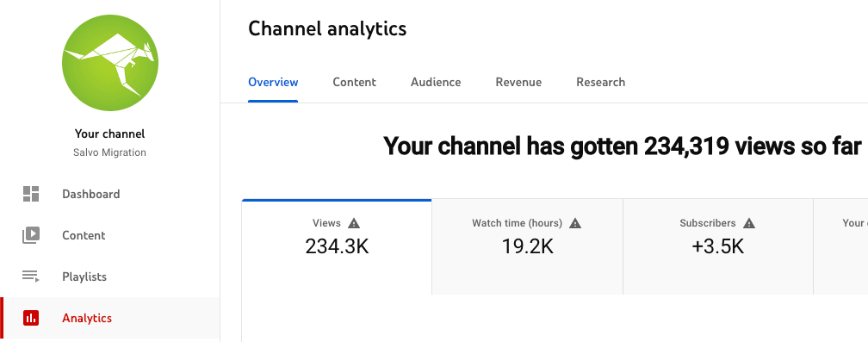Click the warning triangle beside Subscribers

[x=749, y=223]
